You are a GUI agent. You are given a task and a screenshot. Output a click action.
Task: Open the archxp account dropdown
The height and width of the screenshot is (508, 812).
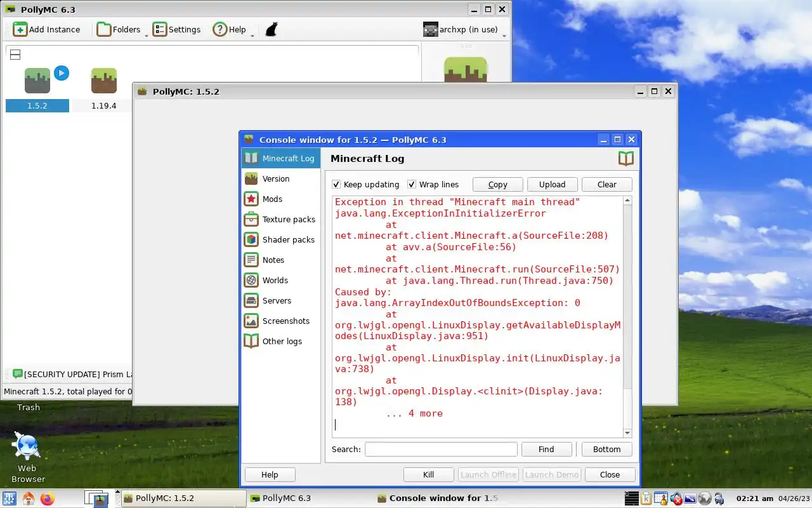(465, 29)
